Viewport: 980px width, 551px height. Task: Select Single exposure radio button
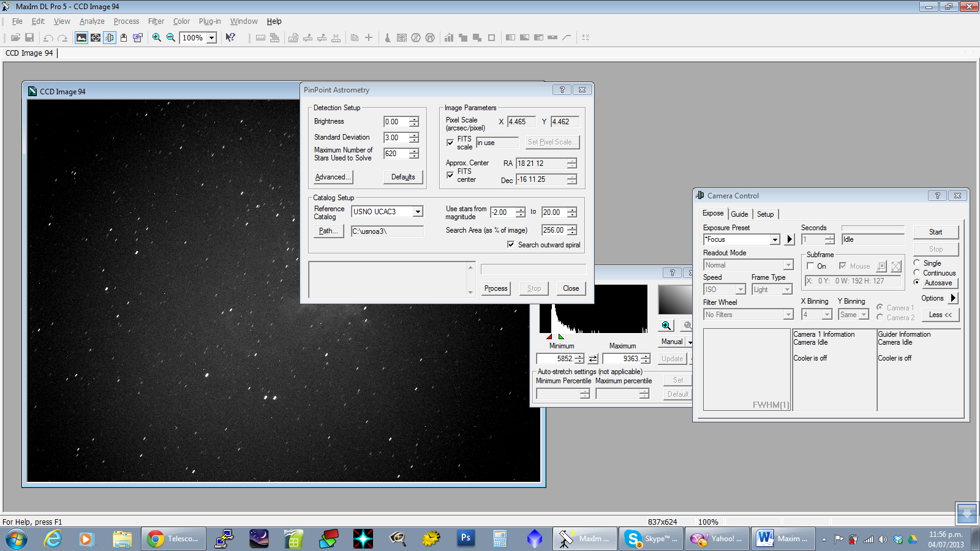coord(917,263)
